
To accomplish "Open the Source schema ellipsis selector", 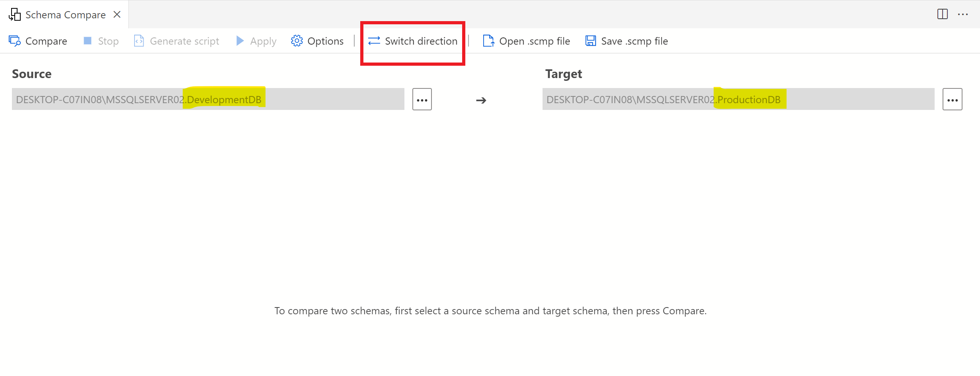I will point(422,99).
